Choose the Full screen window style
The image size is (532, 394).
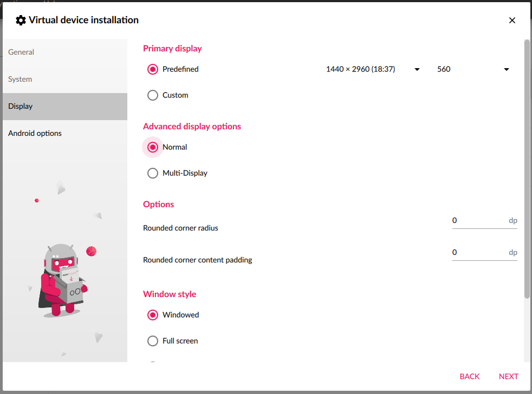point(153,341)
